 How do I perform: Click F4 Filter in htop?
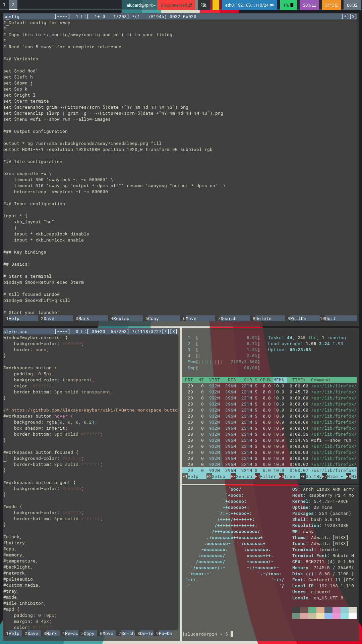267,476
